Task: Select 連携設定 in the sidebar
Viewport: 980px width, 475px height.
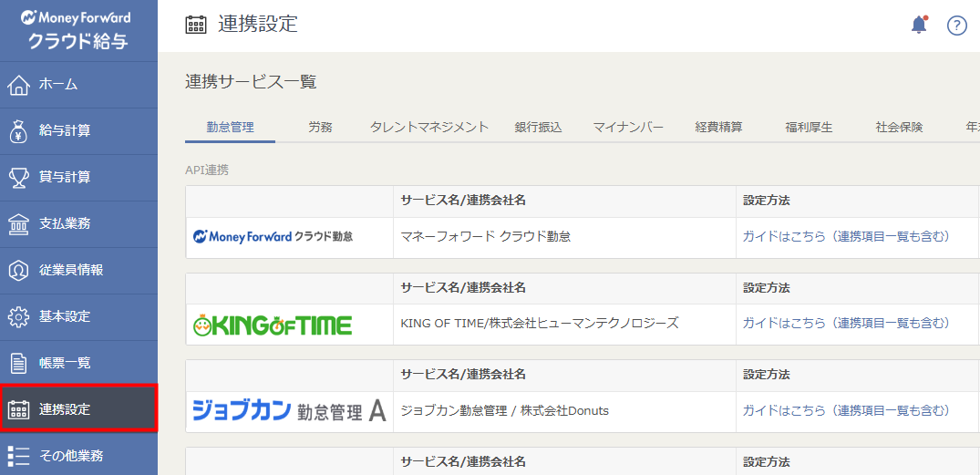Action: 78,410
